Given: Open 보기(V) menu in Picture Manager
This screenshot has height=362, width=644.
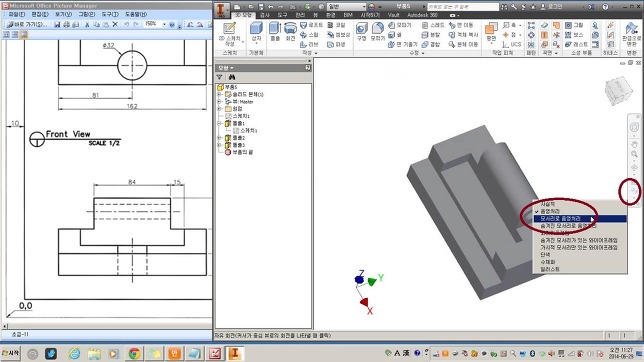Looking at the screenshot, I should [63, 14].
